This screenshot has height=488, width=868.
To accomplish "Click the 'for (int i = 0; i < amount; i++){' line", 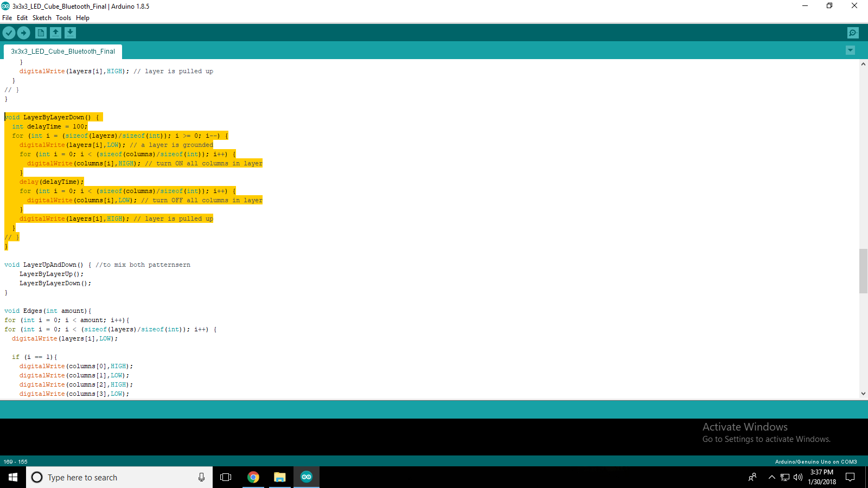I will tap(67, 320).
